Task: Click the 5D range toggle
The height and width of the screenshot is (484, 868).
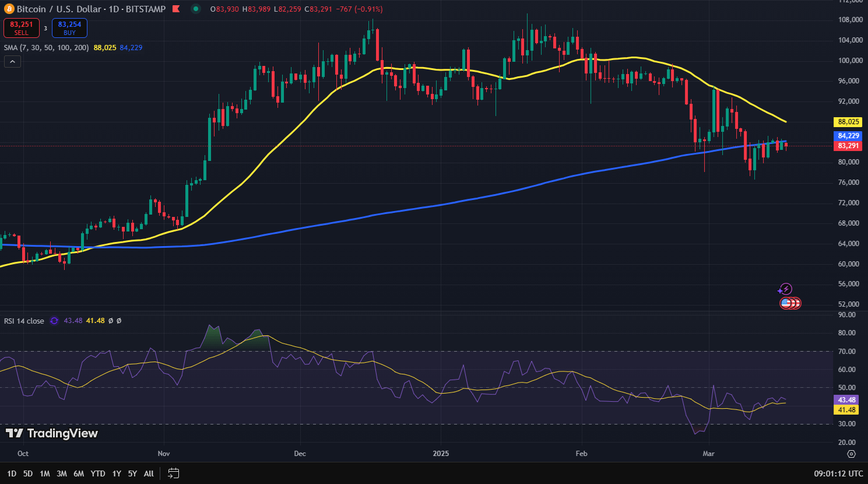Action: coord(26,474)
